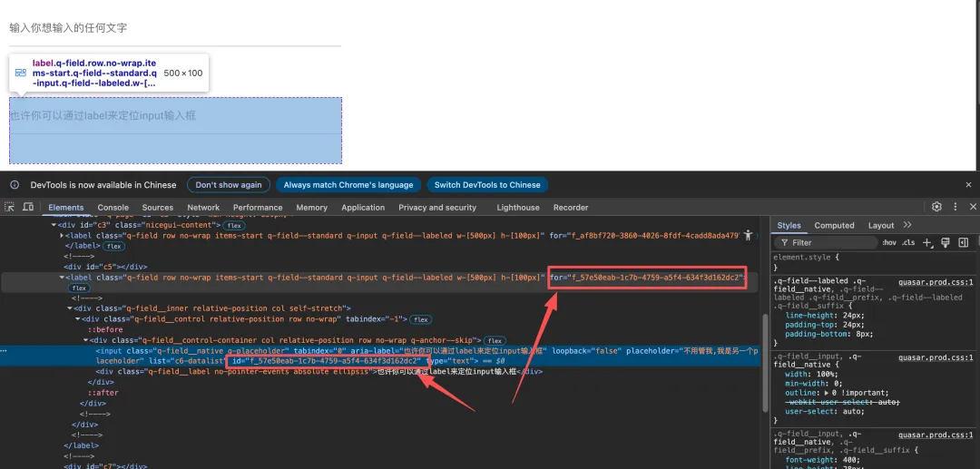Click the user-select auto declaration
This screenshot has height=469, width=980.
[x=825, y=412]
